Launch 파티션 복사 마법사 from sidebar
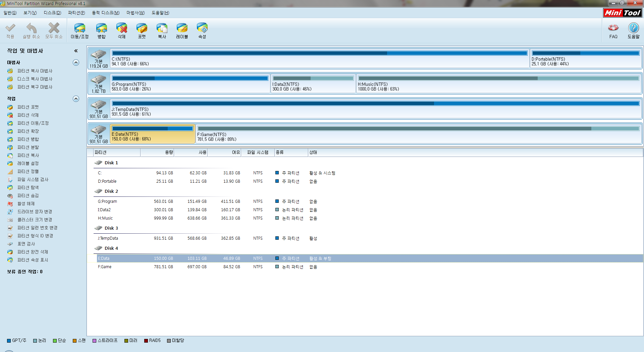 pos(35,71)
